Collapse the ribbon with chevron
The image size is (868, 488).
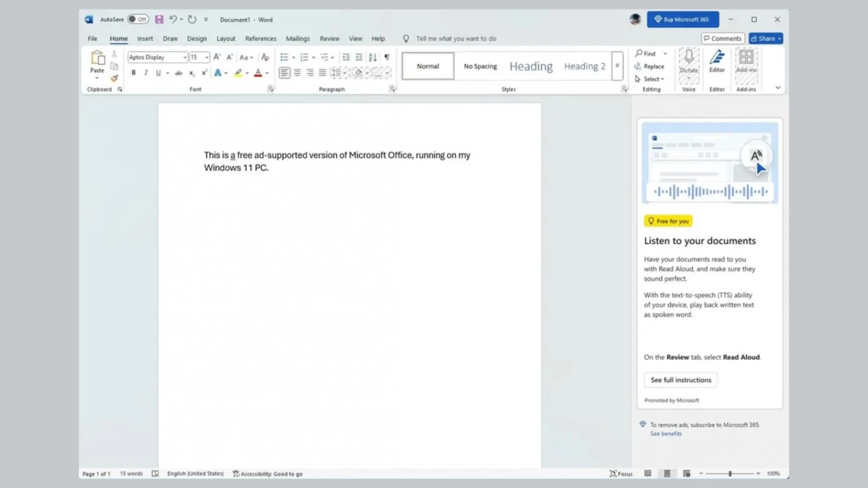[x=778, y=87]
